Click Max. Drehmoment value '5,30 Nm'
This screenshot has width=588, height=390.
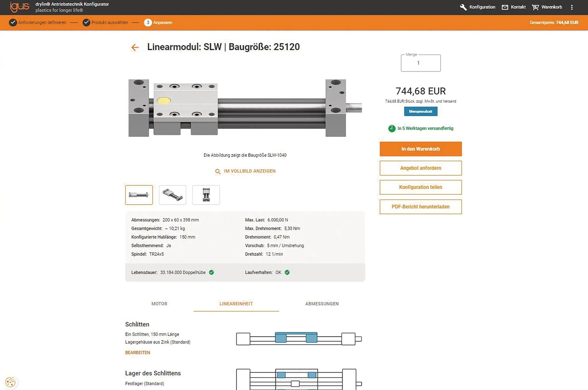pos(292,228)
